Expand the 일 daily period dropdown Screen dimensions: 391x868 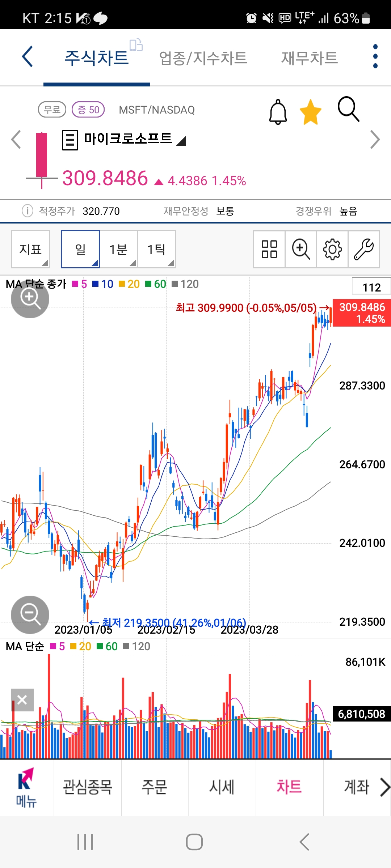click(x=80, y=249)
